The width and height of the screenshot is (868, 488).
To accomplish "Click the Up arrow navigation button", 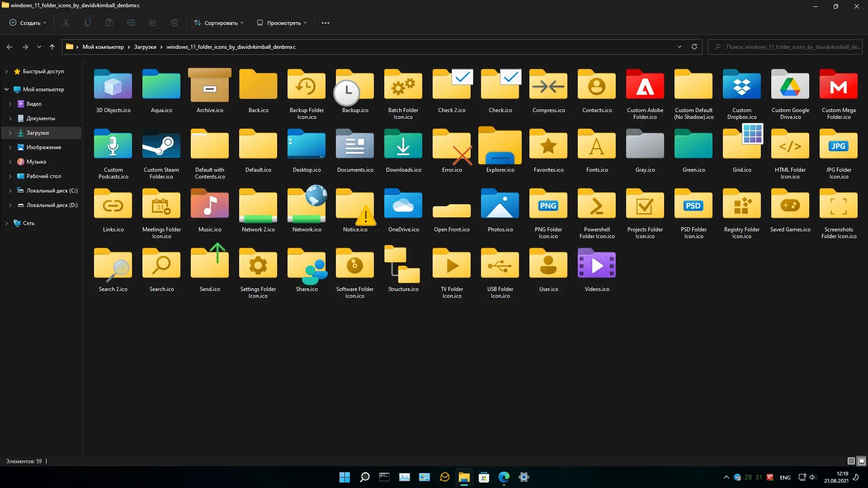I will pyautogui.click(x=52, y=47).
